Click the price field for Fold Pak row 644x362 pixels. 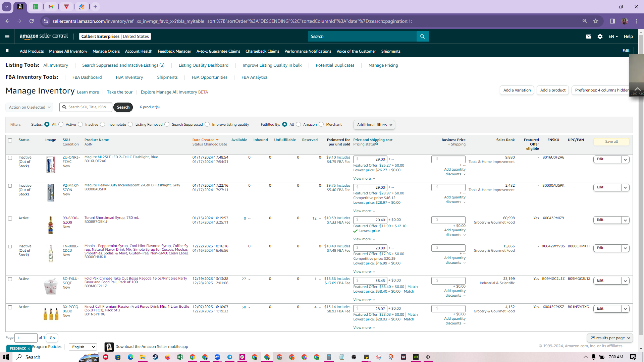coord(371,281)
